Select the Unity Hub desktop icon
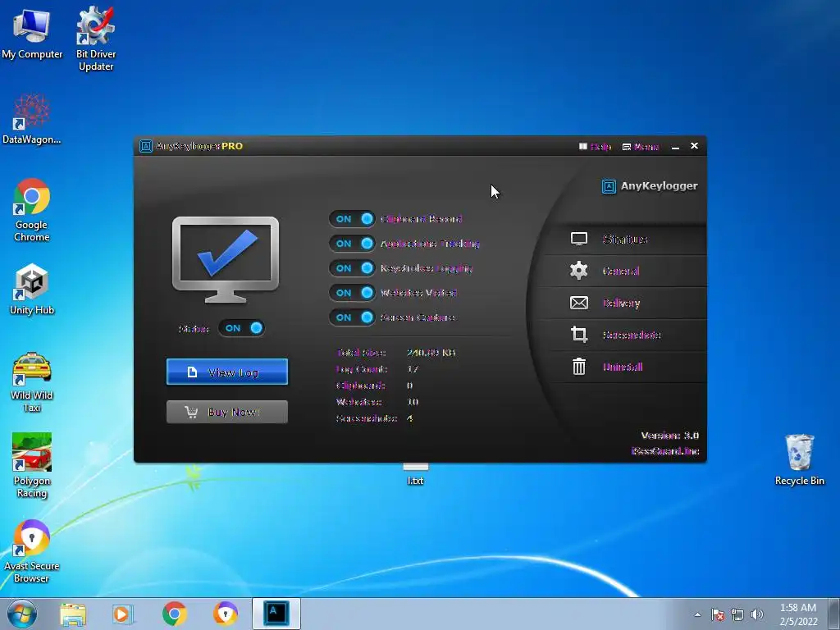This screenshot has width=840, height=630. pos(32,290)
